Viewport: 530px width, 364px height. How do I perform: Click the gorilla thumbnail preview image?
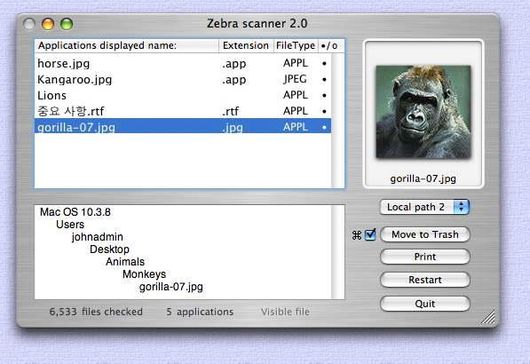coord(423,112)
